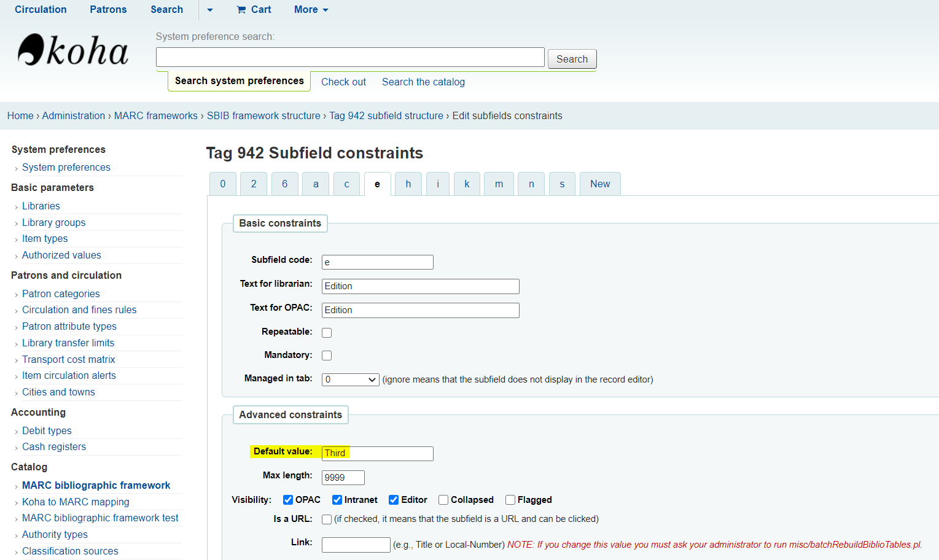Image resolution: width=939 pixels, height=560 pixels.
Task: Open Patron attribute types link
Action: 69,326
